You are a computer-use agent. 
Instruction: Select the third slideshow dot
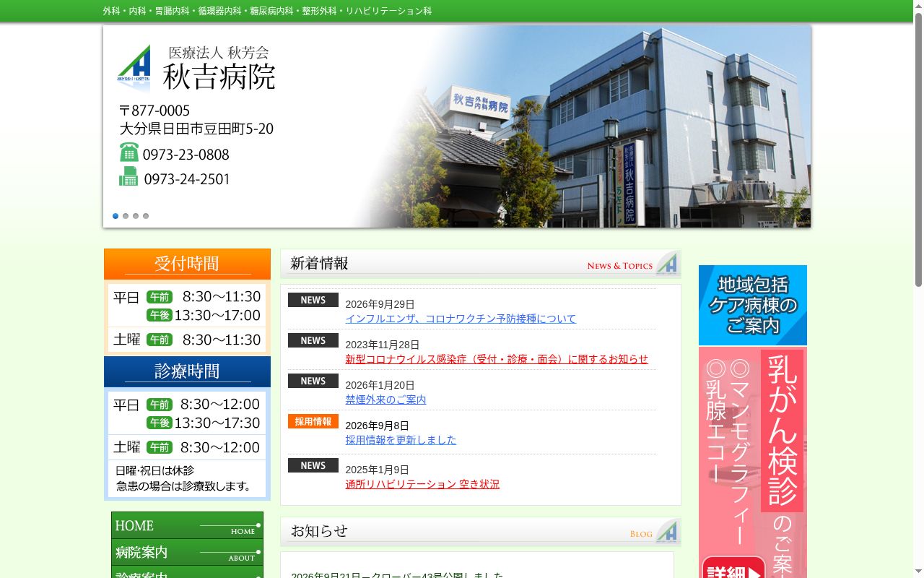(136, 216)
